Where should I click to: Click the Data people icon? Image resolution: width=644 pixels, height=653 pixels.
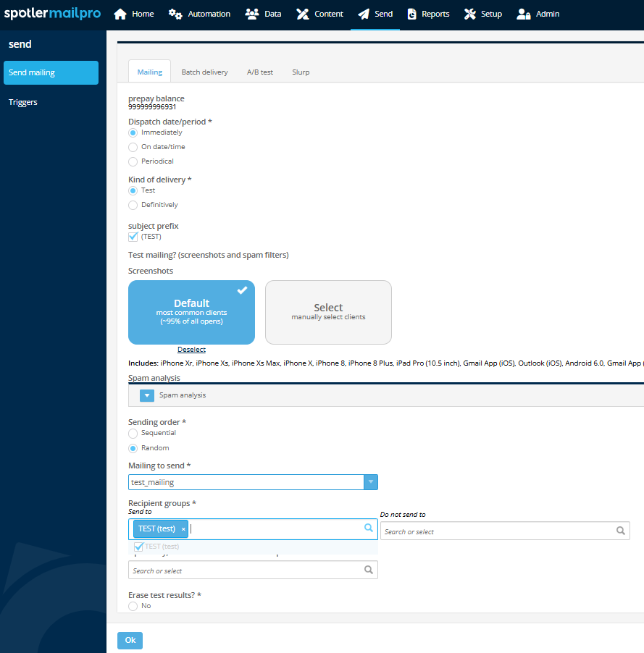click(252, 14)
